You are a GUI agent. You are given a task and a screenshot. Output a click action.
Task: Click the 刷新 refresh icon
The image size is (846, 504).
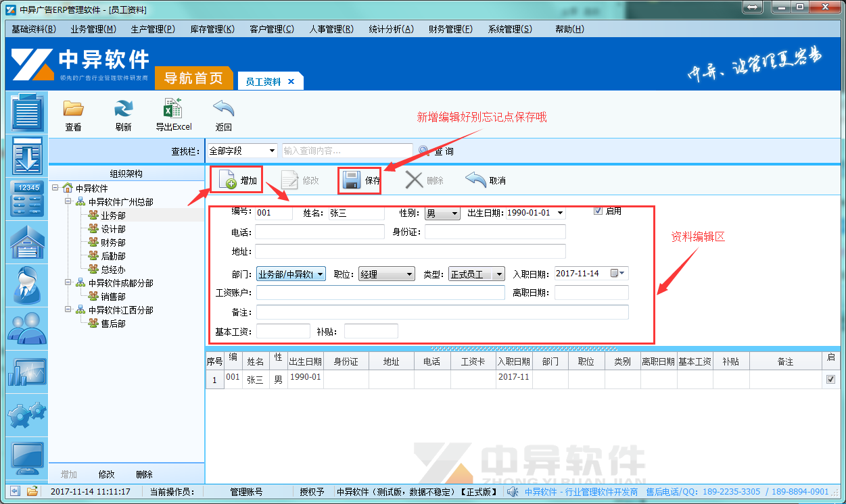pyautogui.click(x=124, y=109)
